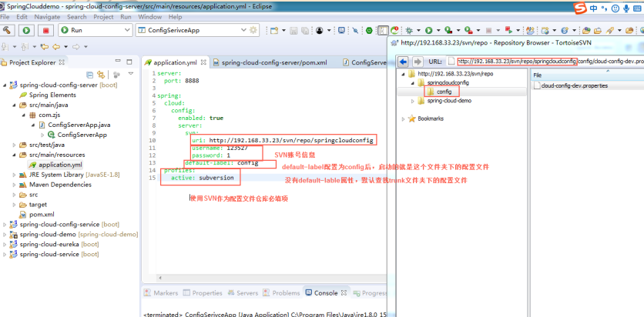Viewport: 644px width, 317px height.
Task: Collapse all in Project Explorer
Action: point(89,75)
